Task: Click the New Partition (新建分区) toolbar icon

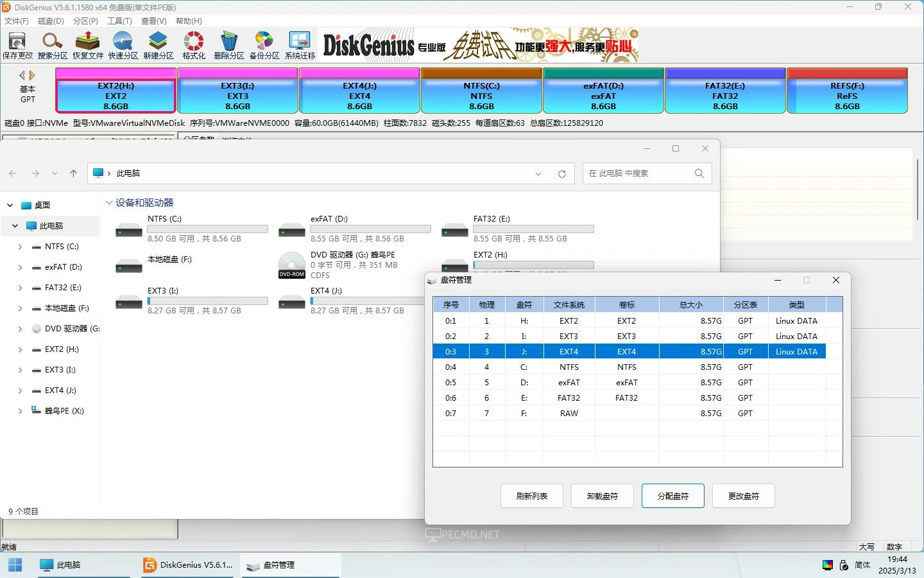Action: (x=158, y=46)
